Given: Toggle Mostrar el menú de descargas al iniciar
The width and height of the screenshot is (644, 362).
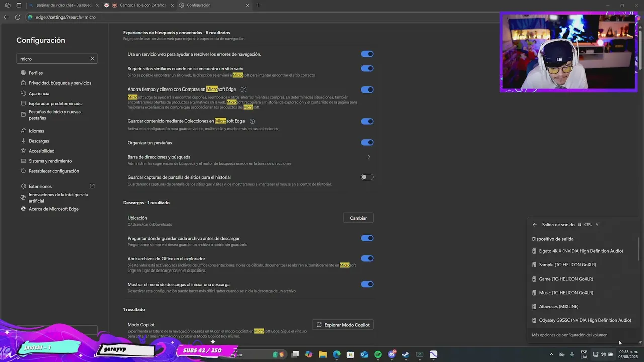Looking at the screenshot, I should [367, 284].
